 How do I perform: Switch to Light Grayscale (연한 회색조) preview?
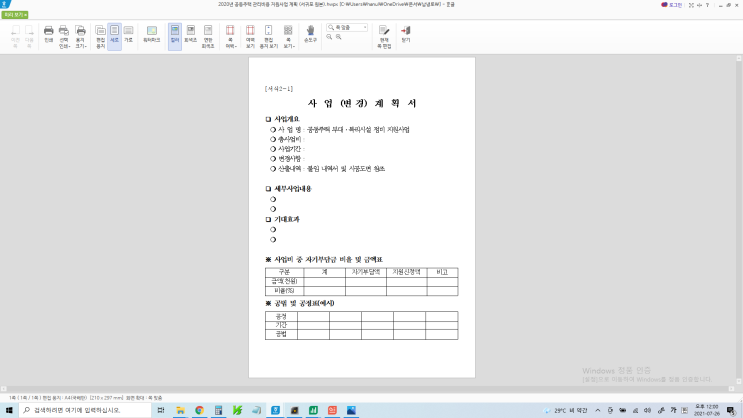[208, 36]
